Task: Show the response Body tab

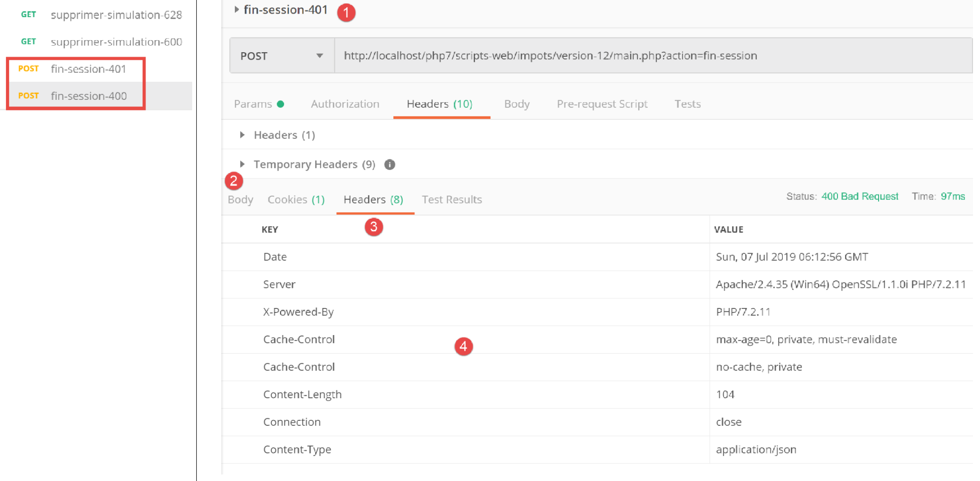Action: click(240, 200)
